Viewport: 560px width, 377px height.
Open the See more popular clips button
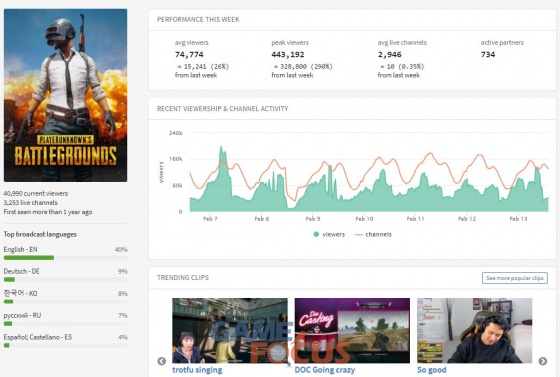pyautogui.click(x=515, y=278)
